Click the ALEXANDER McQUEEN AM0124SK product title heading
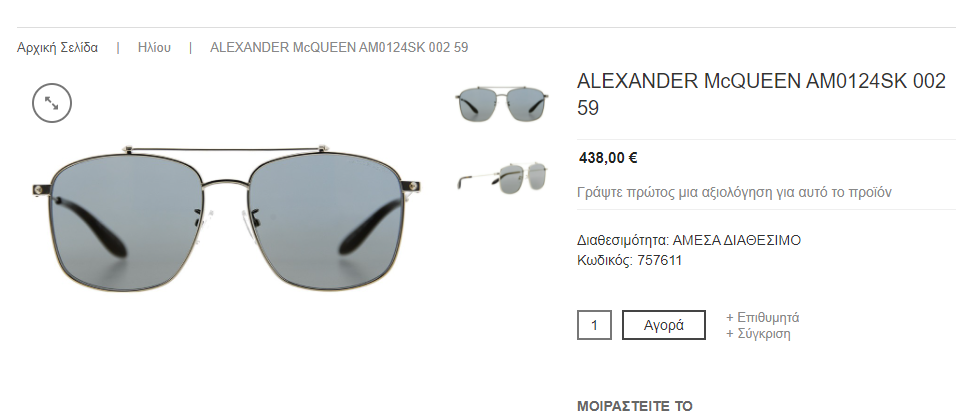956x416 pixels. click(x=761, y=94)
